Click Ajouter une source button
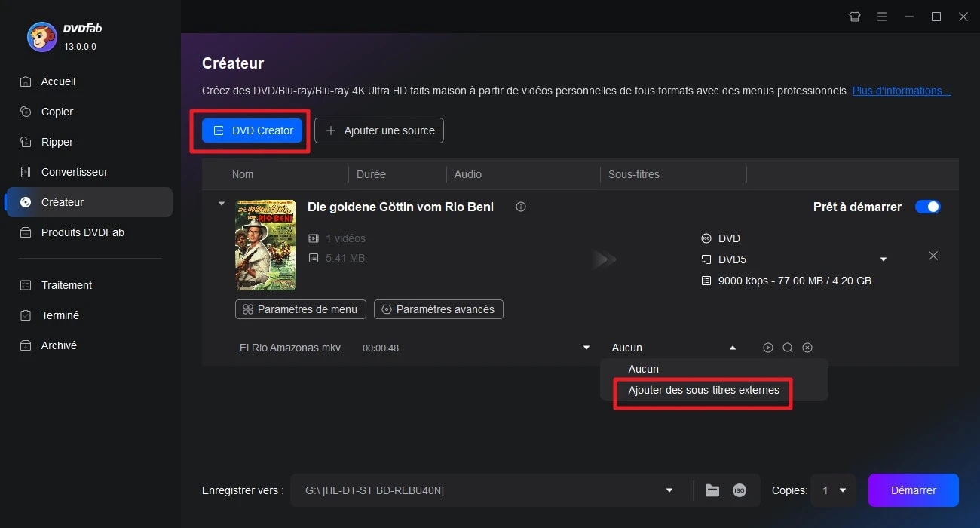 [379, 130]
